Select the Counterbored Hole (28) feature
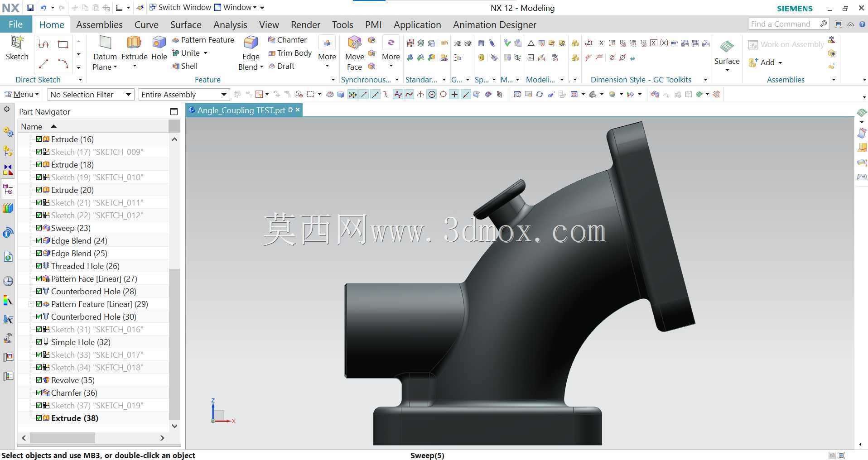Screen dimensions: 868x460 (93, 291)
